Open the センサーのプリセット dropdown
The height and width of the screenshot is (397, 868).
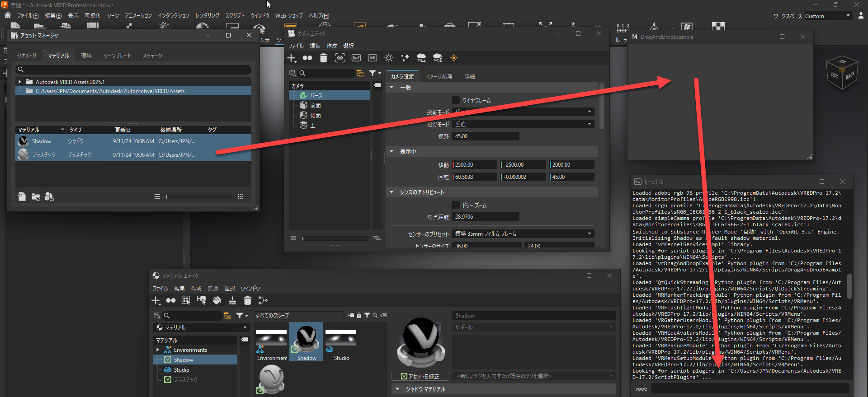(524, 234)
